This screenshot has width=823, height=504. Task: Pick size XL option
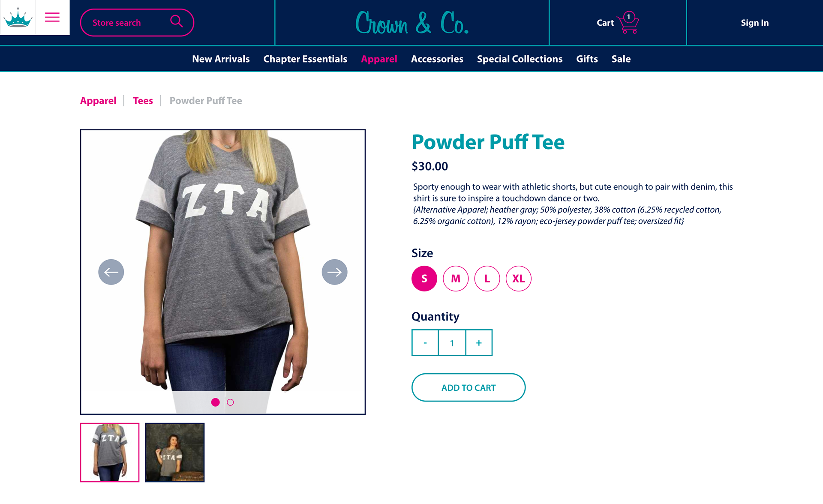tap(519, 279)
